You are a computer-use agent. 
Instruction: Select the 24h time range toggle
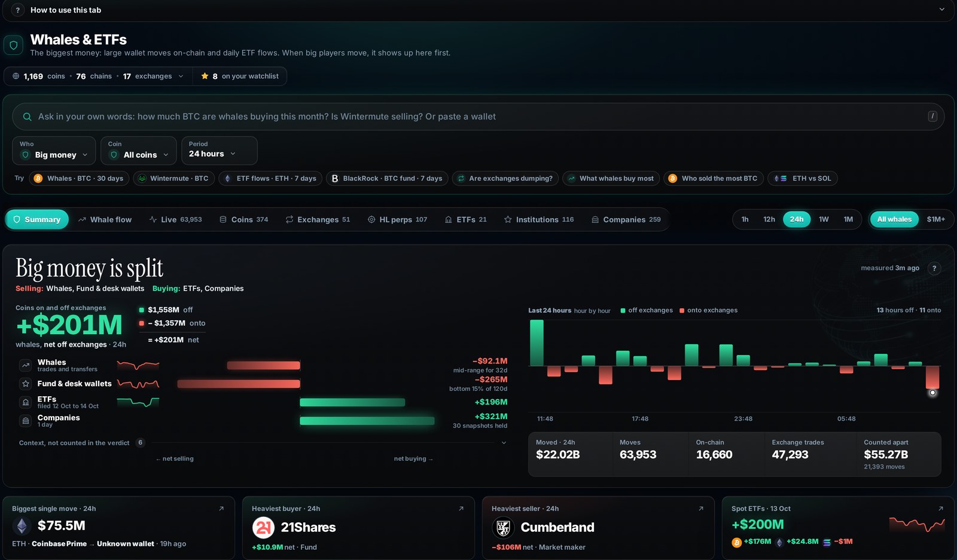(x=797, y=219)
